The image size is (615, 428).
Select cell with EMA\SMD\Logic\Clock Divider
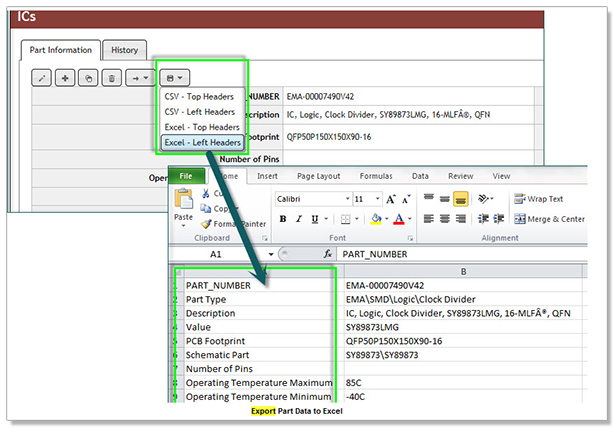pyautogui.click(x=464, y=299)
